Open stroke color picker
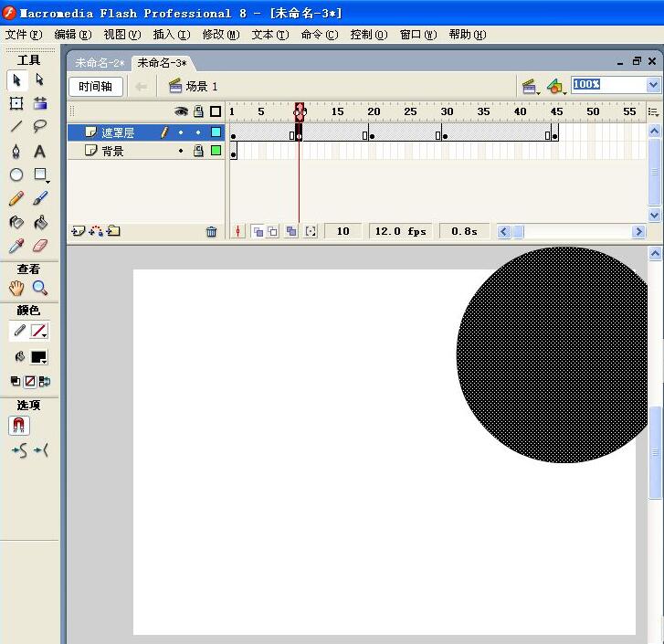The width and height of the screenshot is (664, 644). (39, 331)
